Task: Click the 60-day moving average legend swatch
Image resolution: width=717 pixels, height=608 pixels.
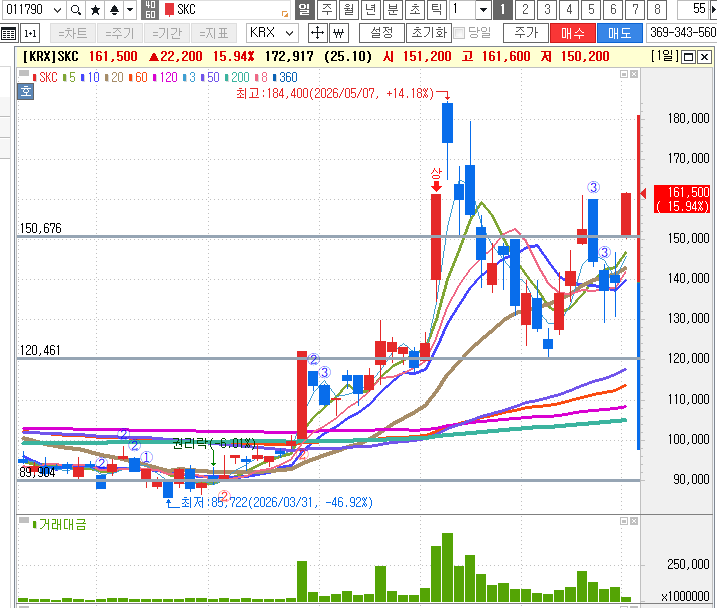Action: click(x=131, y=77)
